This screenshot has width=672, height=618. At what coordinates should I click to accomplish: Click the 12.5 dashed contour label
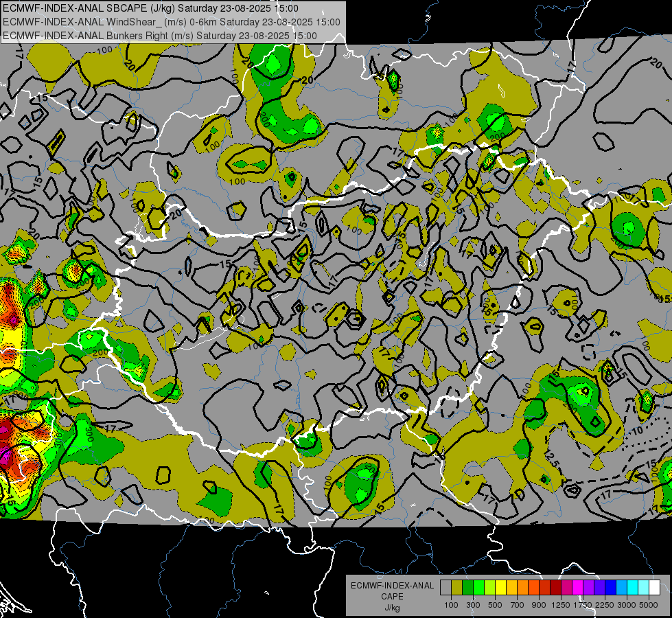[x=553, y=459]
